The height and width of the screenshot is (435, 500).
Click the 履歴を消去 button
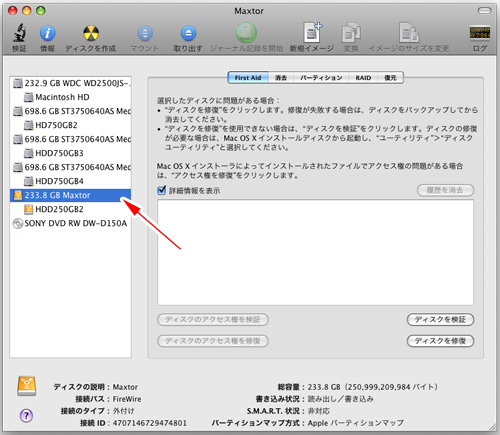pyautogui.click(x=445, y=190)
